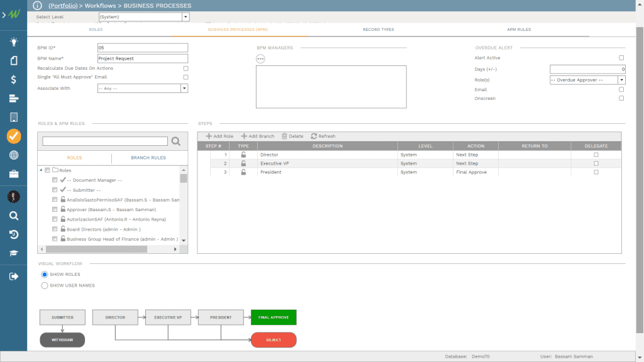Click the lock icon in Director step row
The height and width of the screenshot is (362, 644).
pos(243,155)
